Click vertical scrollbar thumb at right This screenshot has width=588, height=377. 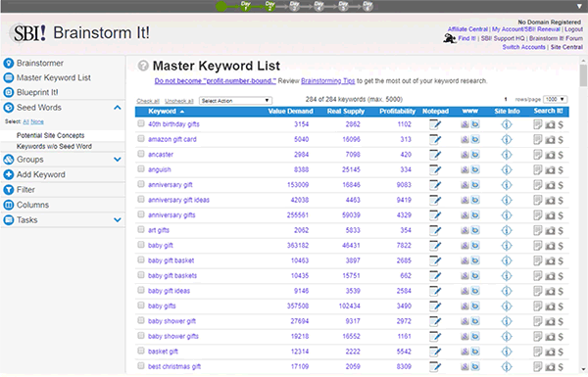click(x=583, y=75)
